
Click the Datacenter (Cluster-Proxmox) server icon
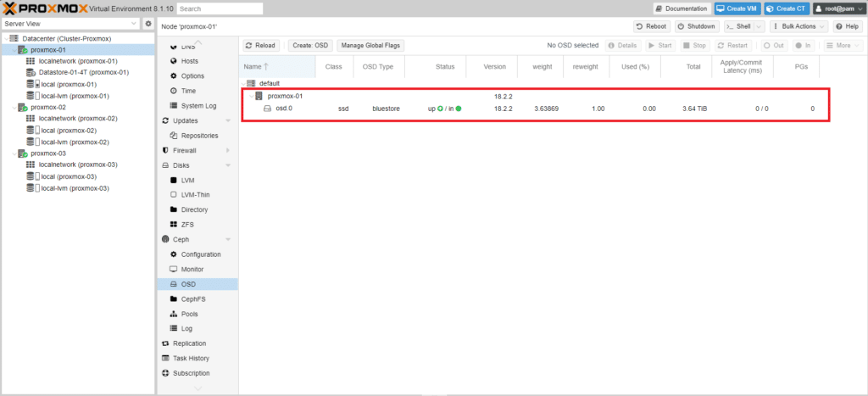point(14,39)
